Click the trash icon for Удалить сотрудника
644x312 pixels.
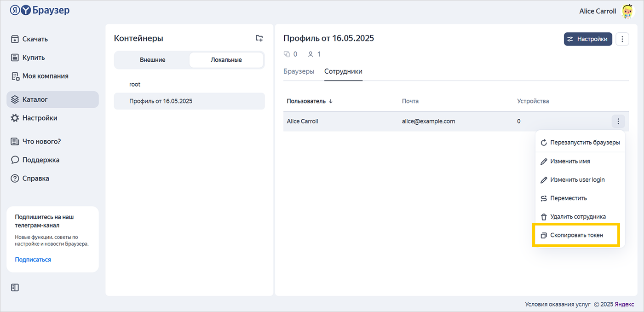(x=544, y=217)
